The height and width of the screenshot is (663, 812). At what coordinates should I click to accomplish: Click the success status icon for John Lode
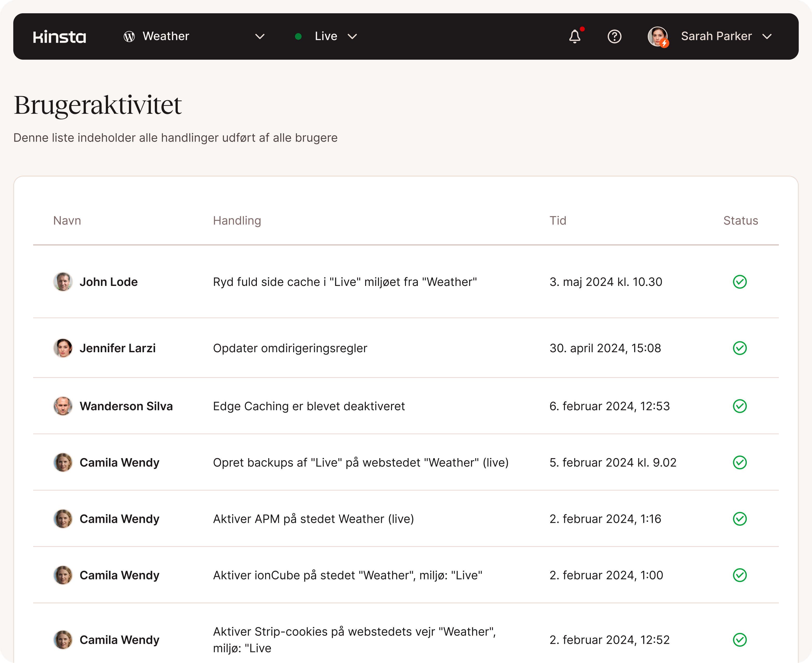740,282
